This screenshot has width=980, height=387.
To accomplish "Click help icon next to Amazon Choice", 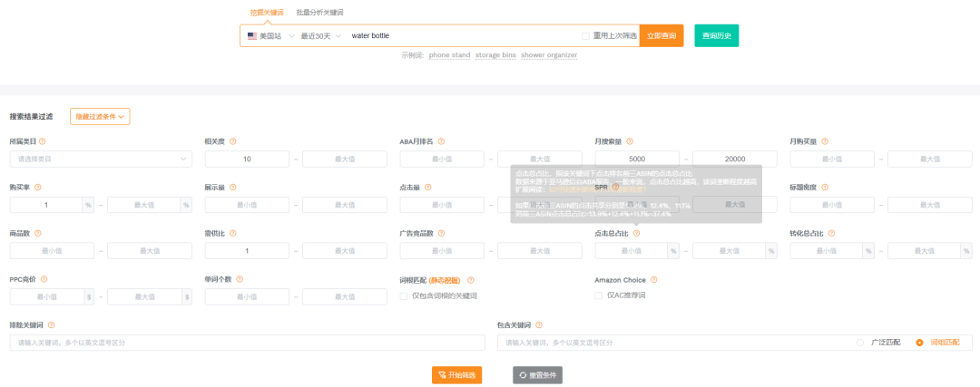I will pos(654,280).
